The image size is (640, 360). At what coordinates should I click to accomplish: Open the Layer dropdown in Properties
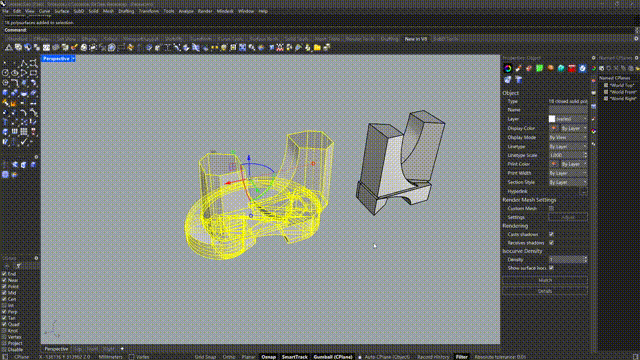568,119
